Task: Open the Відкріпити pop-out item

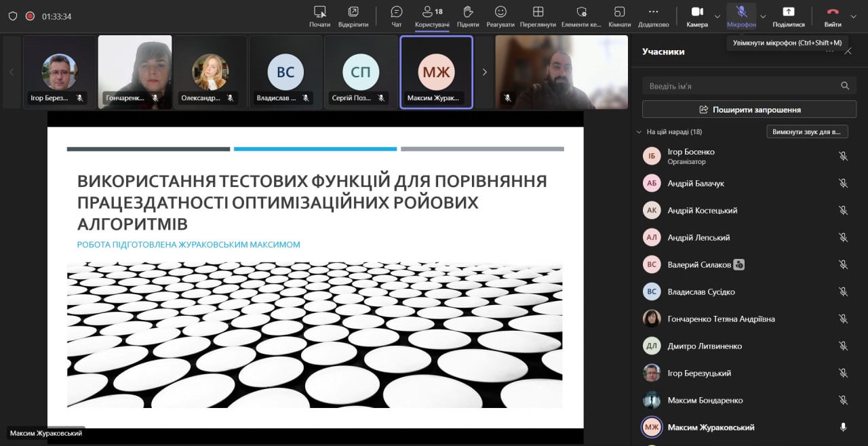Action: coord(353,16)
